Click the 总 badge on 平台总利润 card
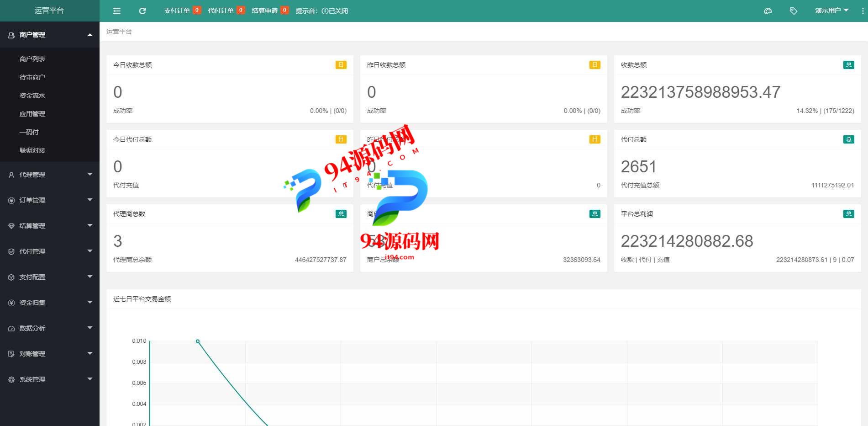The image size is (868, 426). click(x=849, y=214)
